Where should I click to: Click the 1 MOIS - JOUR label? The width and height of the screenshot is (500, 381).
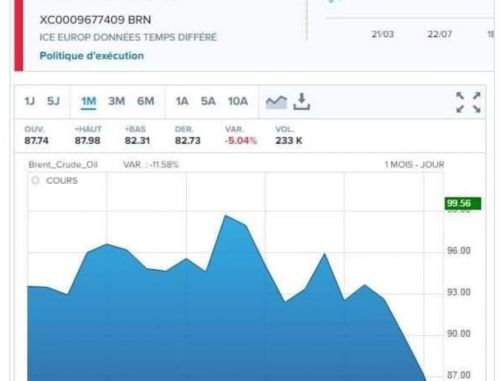click(x=414, y=165)
